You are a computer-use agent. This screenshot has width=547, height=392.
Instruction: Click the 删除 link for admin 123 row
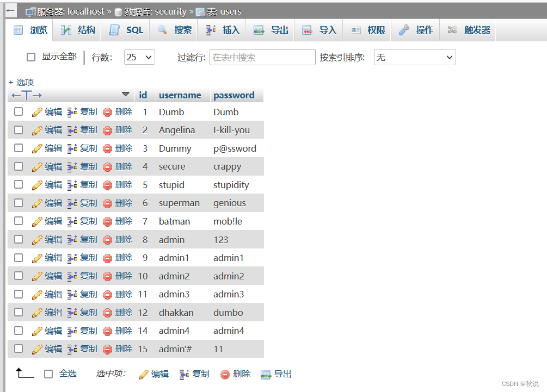tap(124, 239)
